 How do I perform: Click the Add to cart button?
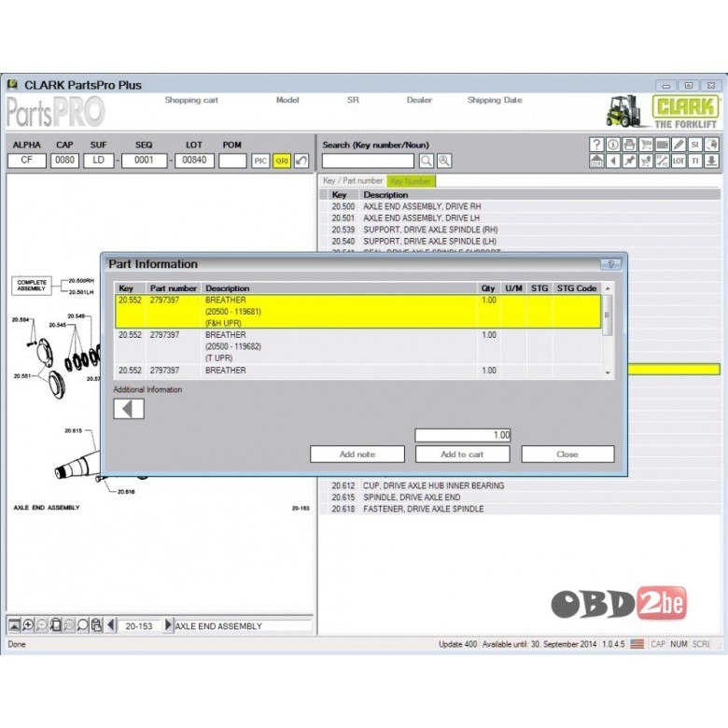462,455
